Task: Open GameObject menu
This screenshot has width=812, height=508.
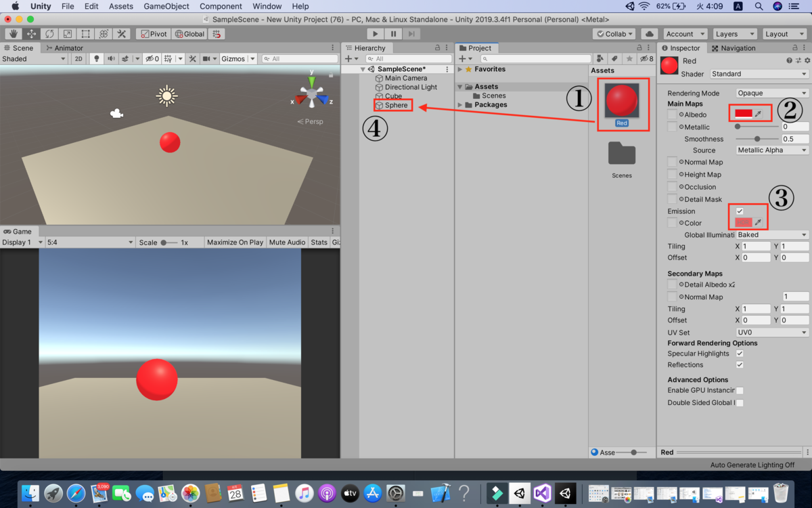Action: tap(166, 6)
